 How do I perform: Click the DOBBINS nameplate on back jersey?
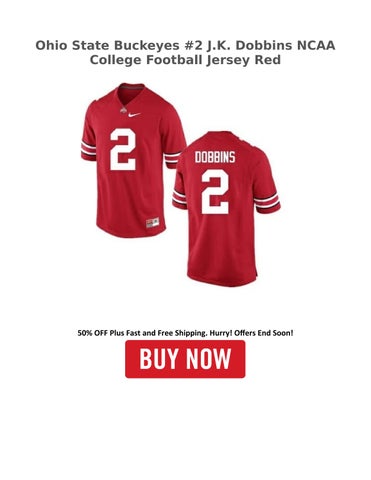pos(215,157)
